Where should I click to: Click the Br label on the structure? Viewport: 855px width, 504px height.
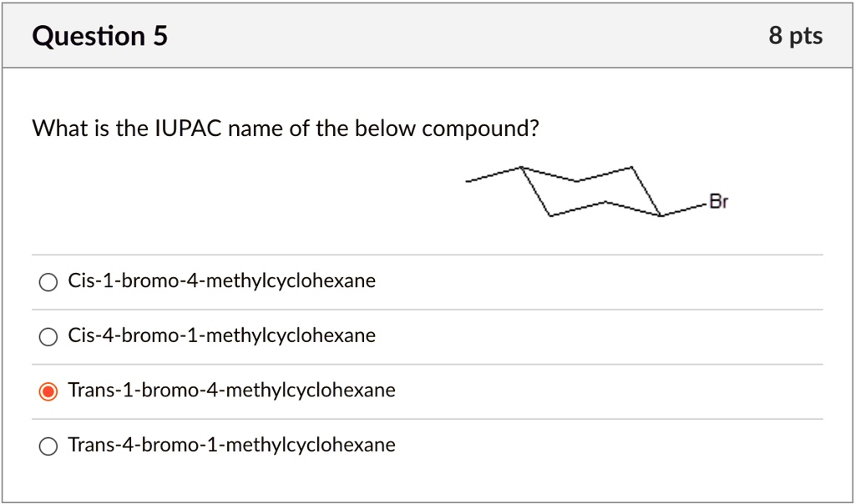[719, 201]
